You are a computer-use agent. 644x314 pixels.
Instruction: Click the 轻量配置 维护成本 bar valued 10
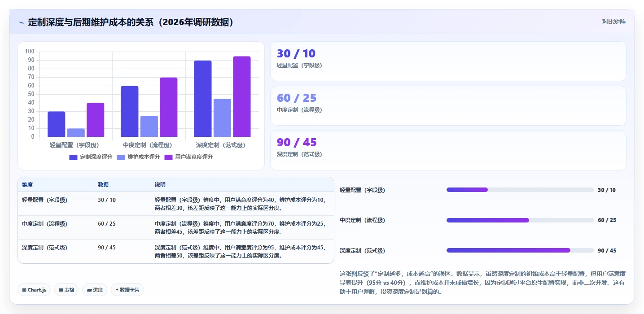pos(76,133)
